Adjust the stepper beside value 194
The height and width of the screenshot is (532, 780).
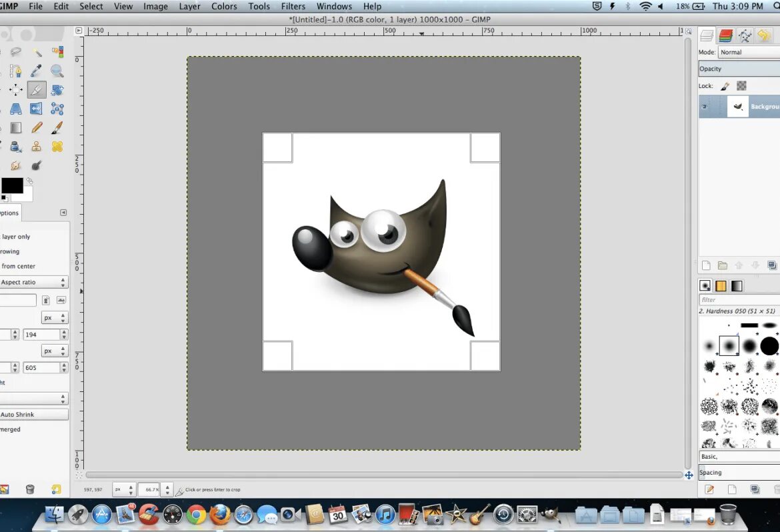pos(64,335)
